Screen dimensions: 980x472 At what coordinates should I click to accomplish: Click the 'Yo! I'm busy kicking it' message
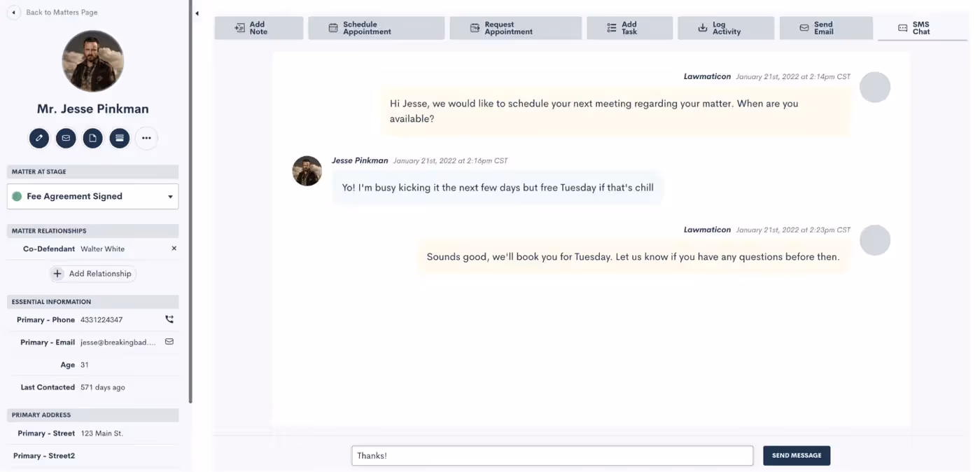[498, 188]
